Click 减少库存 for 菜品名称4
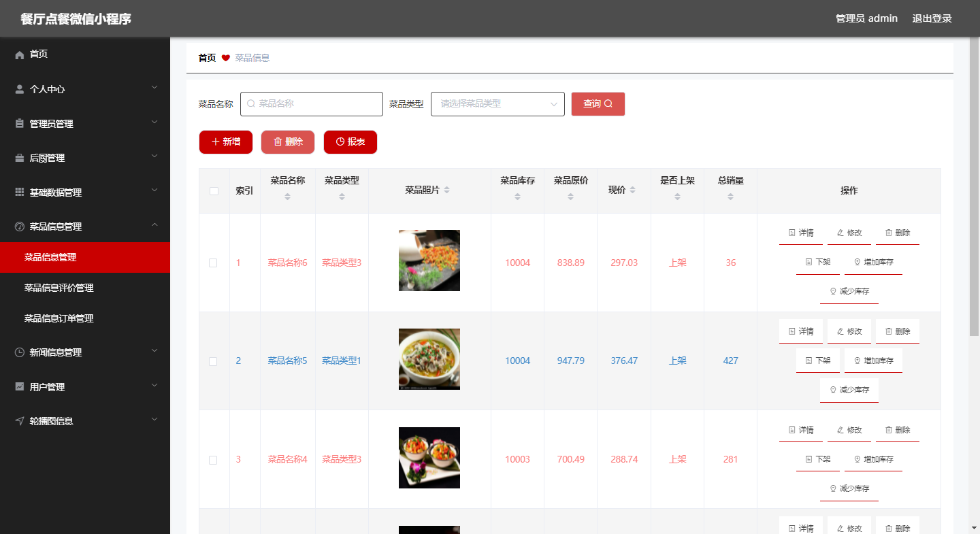The height and width of the screenshot is (534, 980). click(x=849, y=488)
